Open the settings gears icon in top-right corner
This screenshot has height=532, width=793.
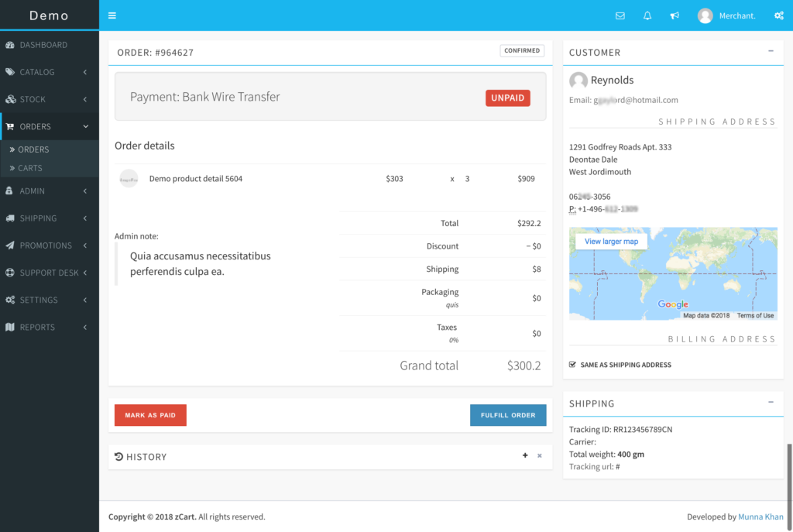pos(778,15)
